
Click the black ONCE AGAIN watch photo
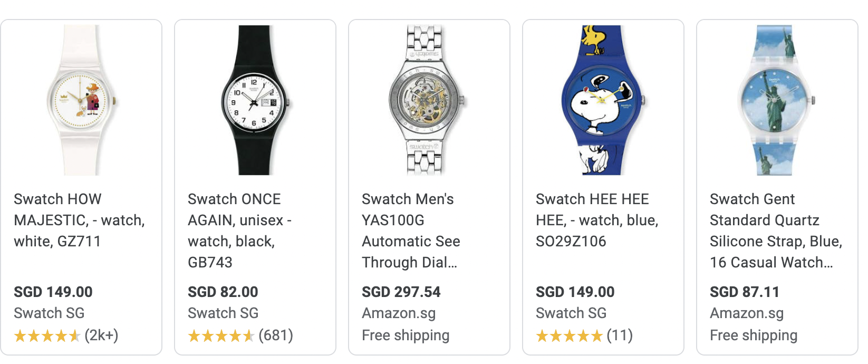pyautogui.click(x=255, y=100)
